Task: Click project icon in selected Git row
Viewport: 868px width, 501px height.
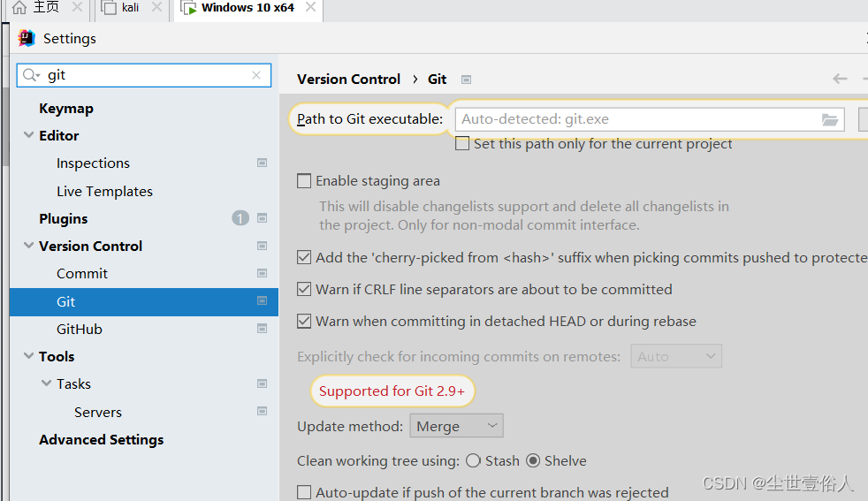Action: (262, 300)
